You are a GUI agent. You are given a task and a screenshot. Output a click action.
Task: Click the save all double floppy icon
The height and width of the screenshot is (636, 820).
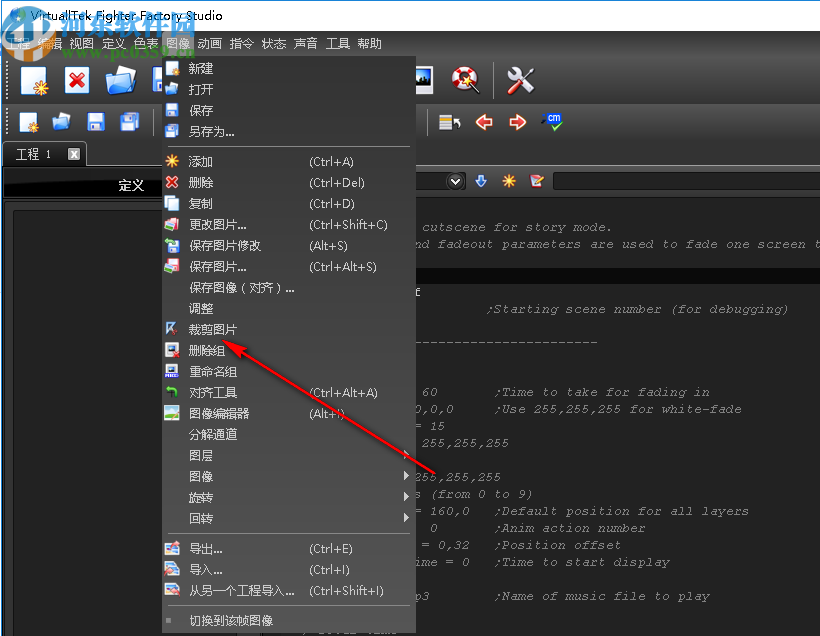pyautogui.click(x=130, y=122)
